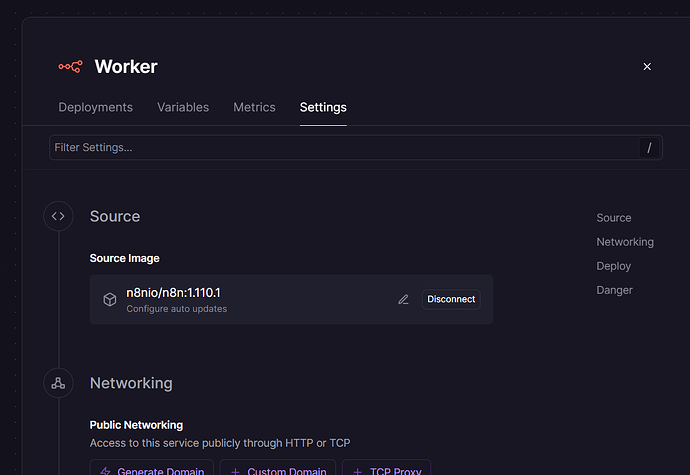Image resolution: width=690 pixels, height=475 pixels.
Task: Click the n8n Worker service logo icon
Action: (x=70, y=66)
